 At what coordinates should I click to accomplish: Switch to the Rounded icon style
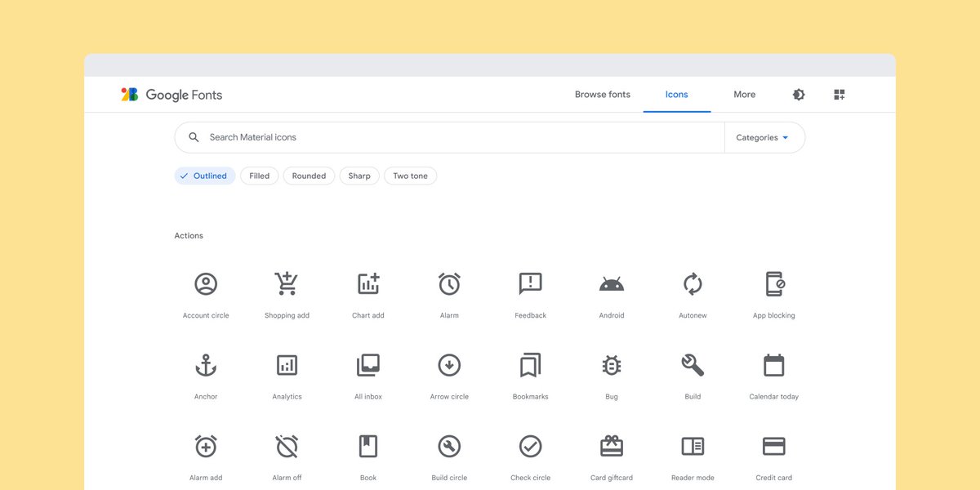tap(309, 176)
